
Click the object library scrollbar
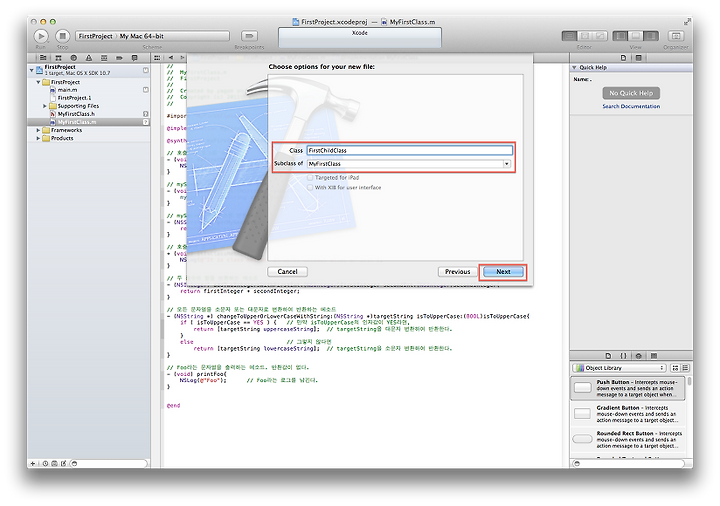(689, 381)
